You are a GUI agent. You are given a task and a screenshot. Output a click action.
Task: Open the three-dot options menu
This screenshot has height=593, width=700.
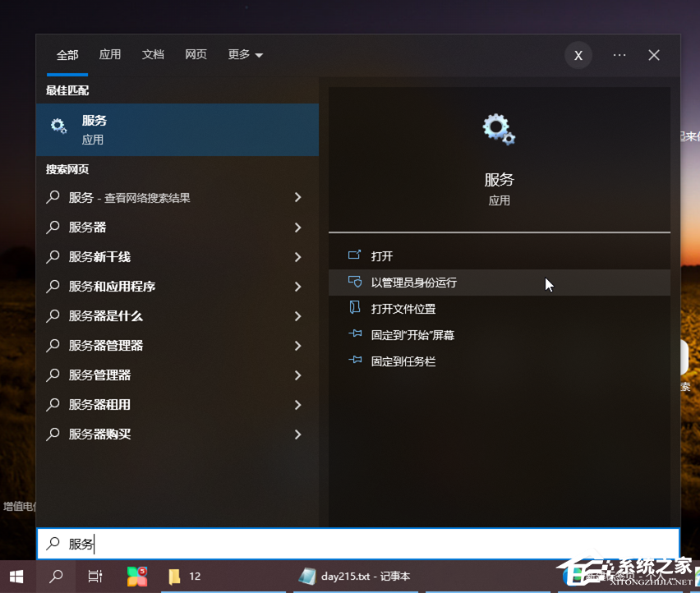(619, 55)
